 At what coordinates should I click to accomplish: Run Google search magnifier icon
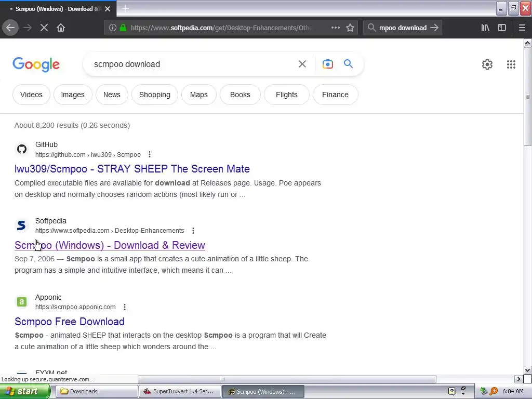pos(349,63)
